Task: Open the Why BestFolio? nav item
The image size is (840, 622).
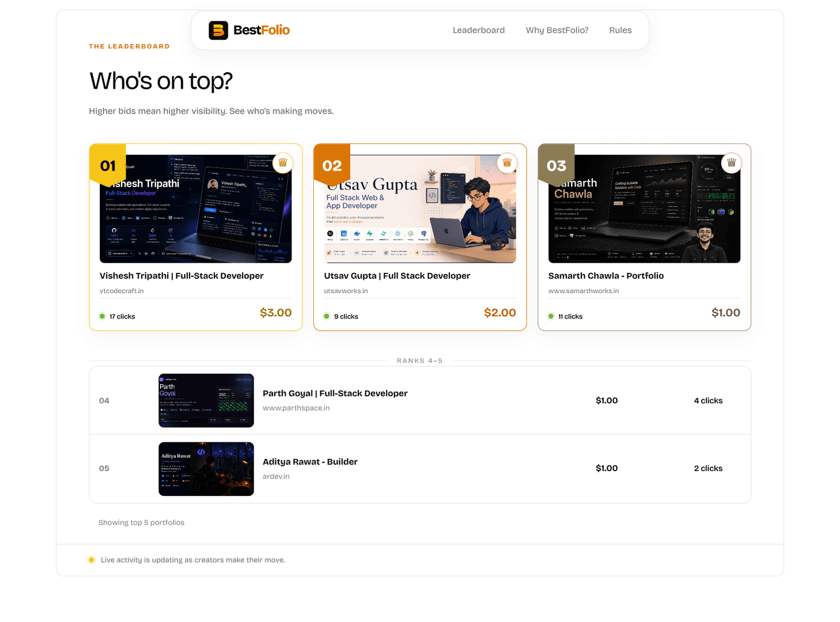Action: (557, 30)
